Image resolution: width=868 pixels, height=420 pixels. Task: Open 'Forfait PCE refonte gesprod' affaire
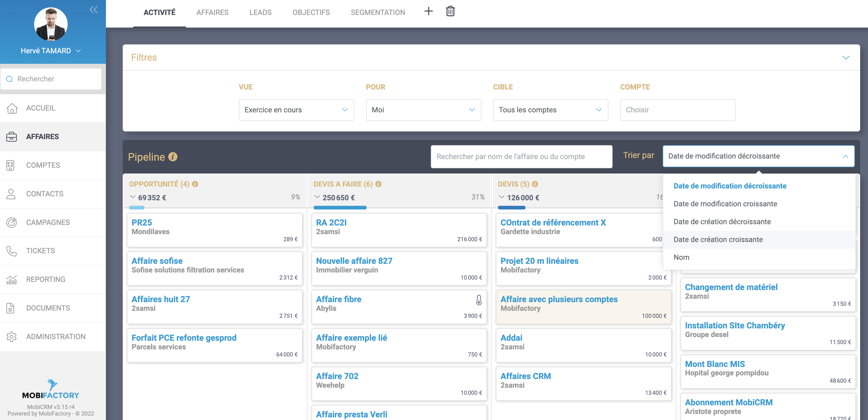(184, 338)
